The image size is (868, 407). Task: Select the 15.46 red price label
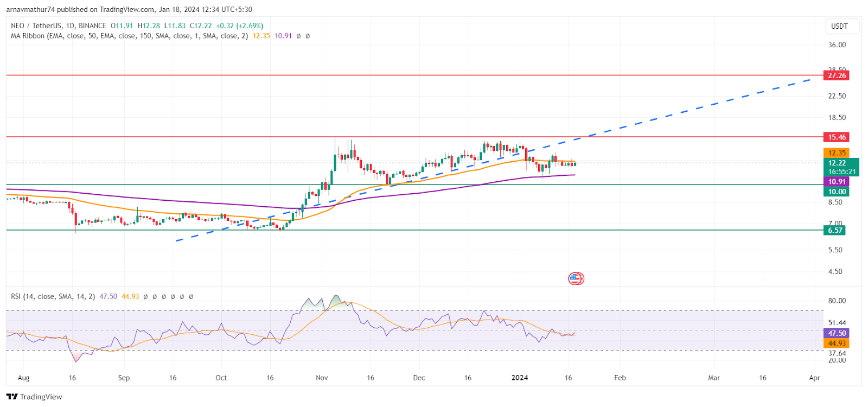coord(837,137)
